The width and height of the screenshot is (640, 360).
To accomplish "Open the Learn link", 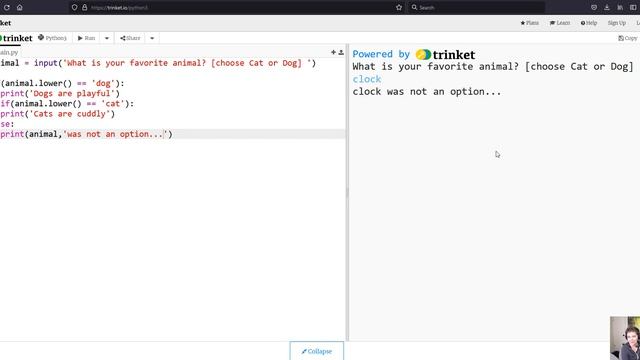I will pyautogui.click(x=560, y=23).
